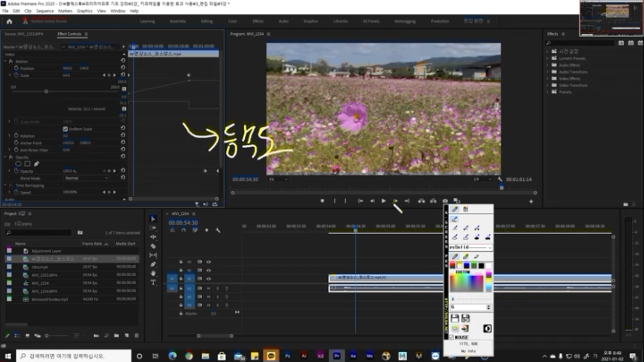The width and height of the screenshot is (644, 362).
Task: Open the Blend Mode dropdown
Action: tap(87, 178)
